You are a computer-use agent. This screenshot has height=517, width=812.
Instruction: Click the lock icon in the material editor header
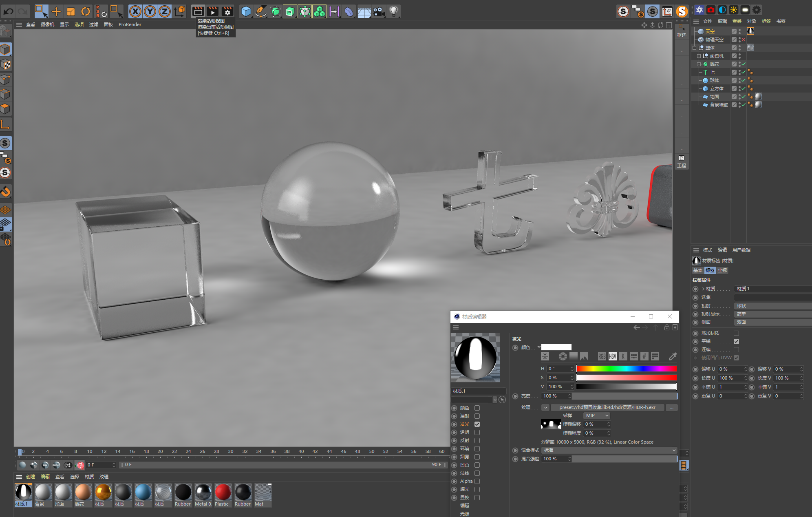pyautogui.click(x=667, y=327)
